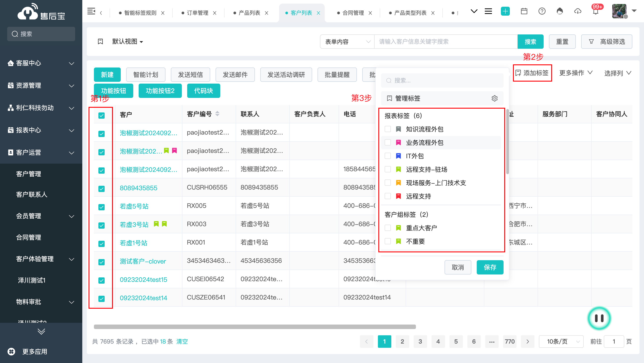The height and width of the screenshot is (363, 644).
Task: Click the cloud download icon
Action: 578,11
